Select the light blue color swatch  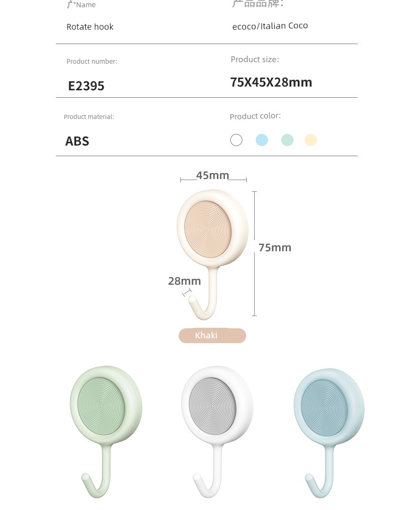[262, 140]
